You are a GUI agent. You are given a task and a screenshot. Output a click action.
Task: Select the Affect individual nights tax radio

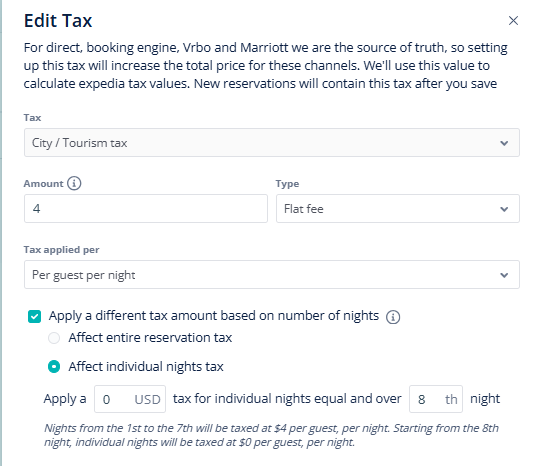(54, 367)
